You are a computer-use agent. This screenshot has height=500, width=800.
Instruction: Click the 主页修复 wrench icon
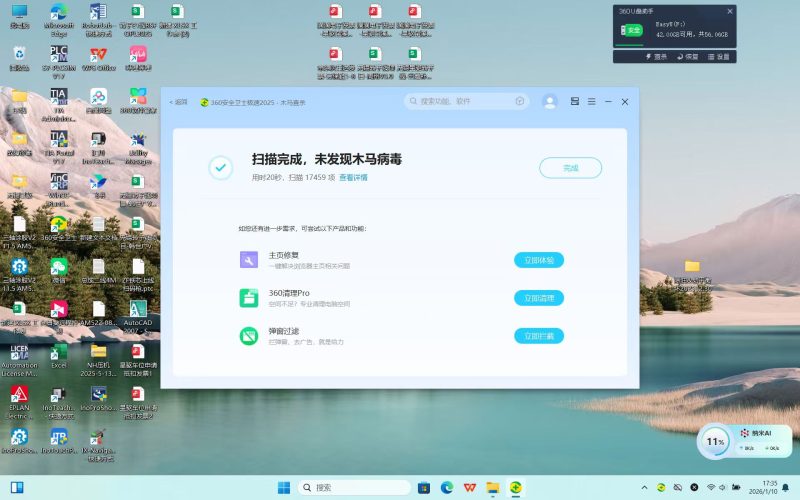point(248,260)
